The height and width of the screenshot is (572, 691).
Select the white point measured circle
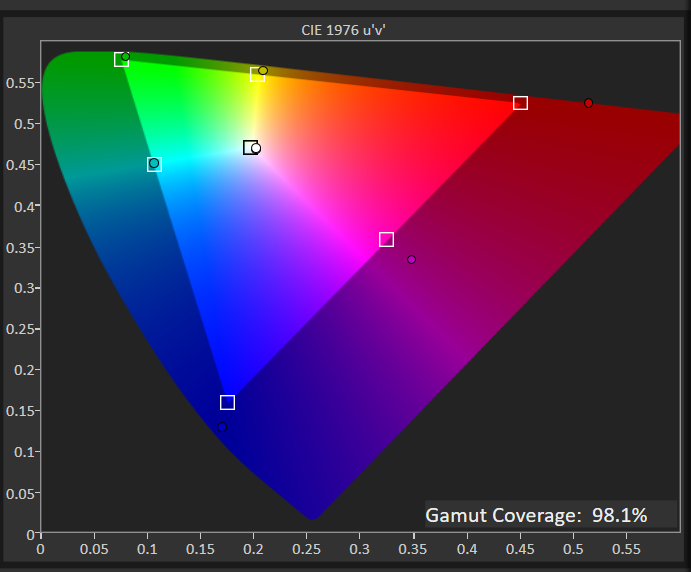256,148
